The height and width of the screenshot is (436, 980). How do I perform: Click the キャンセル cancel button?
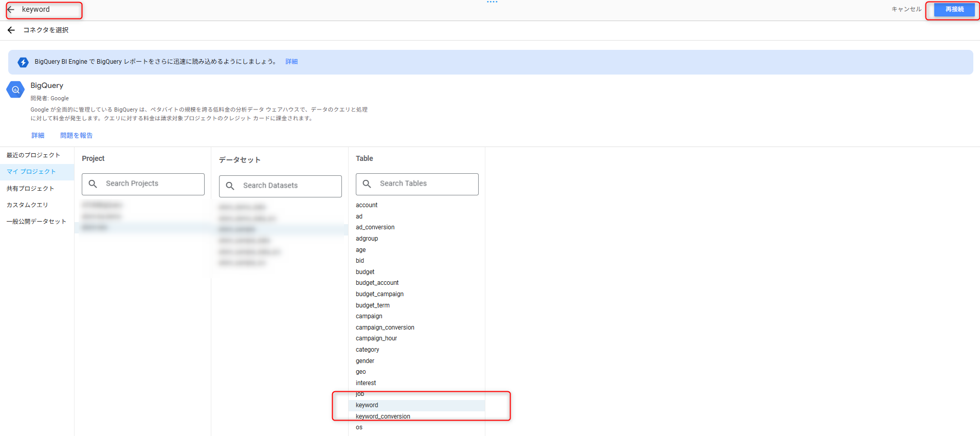[906, 9]
